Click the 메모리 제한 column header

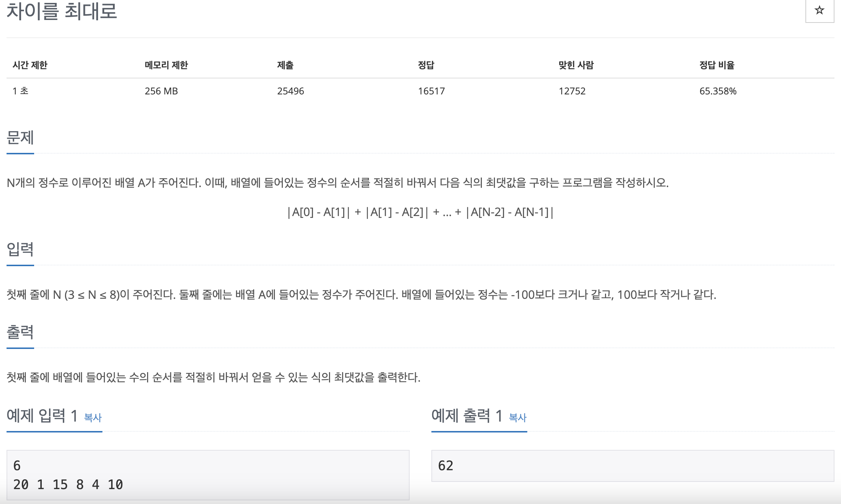(x=166, y=65)
